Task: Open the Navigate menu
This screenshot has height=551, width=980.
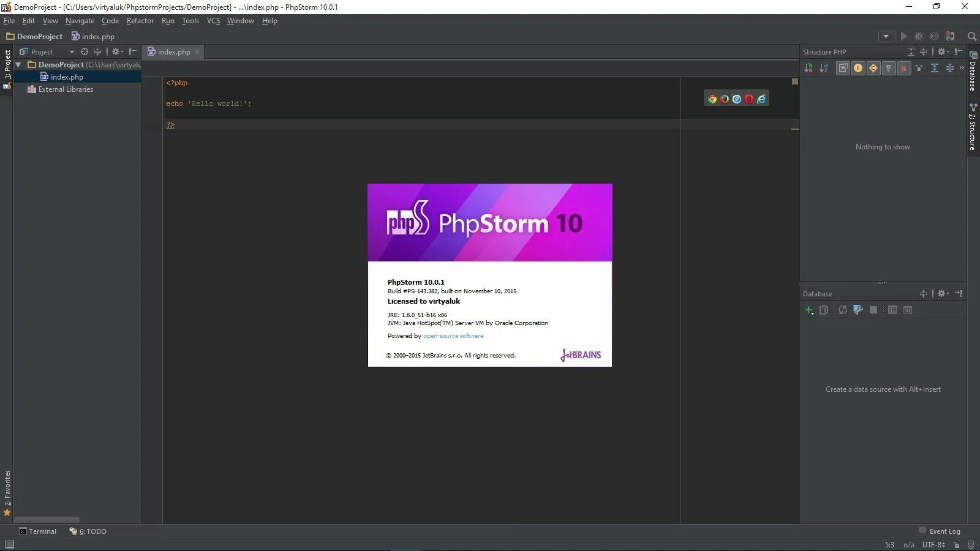Action: coord(80,21)
